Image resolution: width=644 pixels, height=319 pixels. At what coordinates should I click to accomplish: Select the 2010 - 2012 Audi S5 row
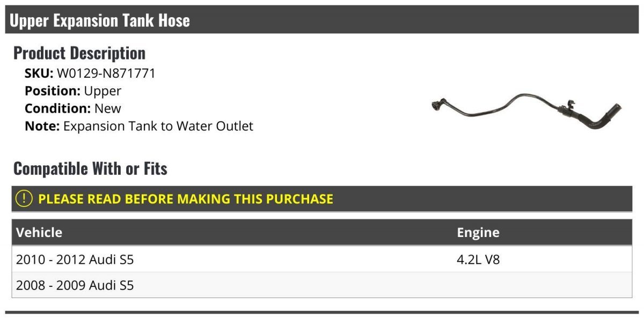75,260
